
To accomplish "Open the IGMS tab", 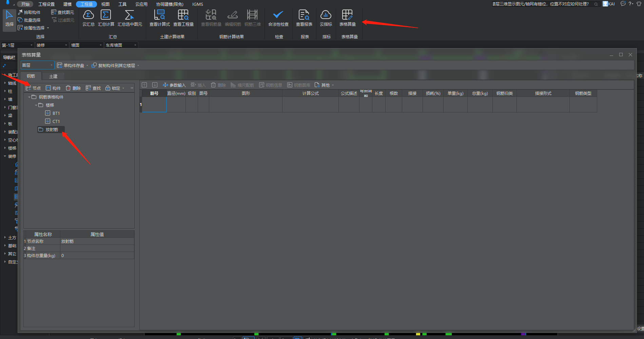I will 198,4.
